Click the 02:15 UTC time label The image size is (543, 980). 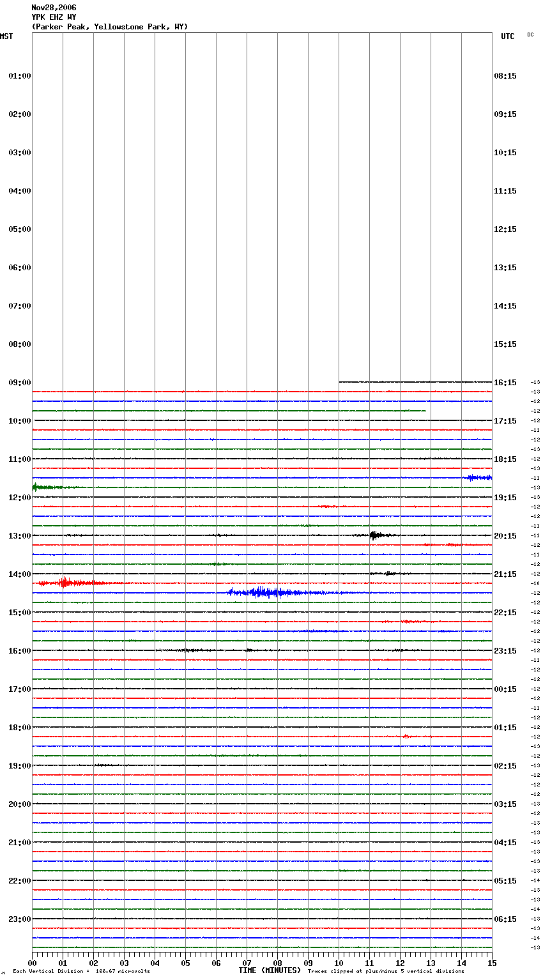click(x=505, y=766)
